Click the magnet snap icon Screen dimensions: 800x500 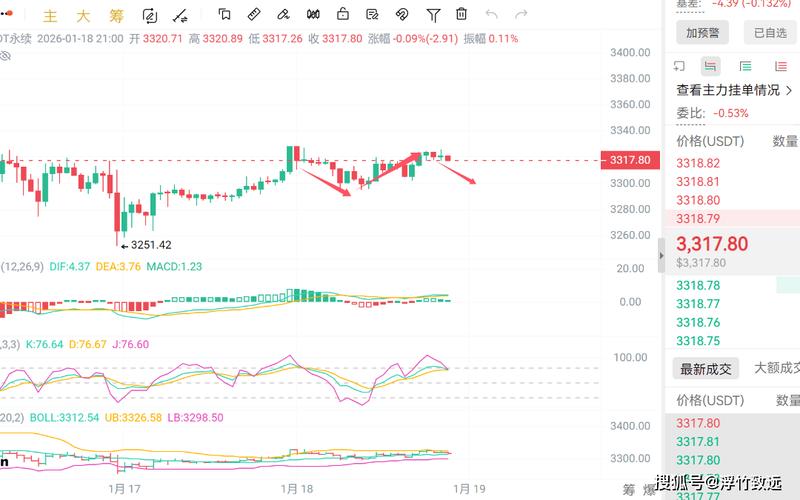[402, 15]
